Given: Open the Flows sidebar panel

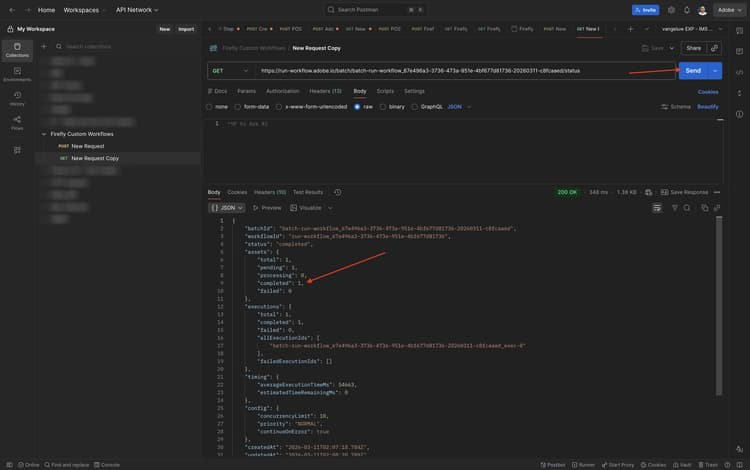Looking at the screenshot, I should tap(17, 123).
